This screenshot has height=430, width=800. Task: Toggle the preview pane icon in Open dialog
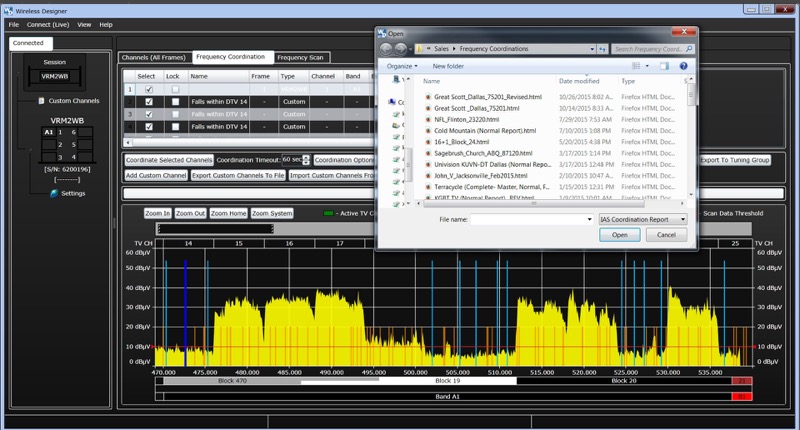click(664, 66)
